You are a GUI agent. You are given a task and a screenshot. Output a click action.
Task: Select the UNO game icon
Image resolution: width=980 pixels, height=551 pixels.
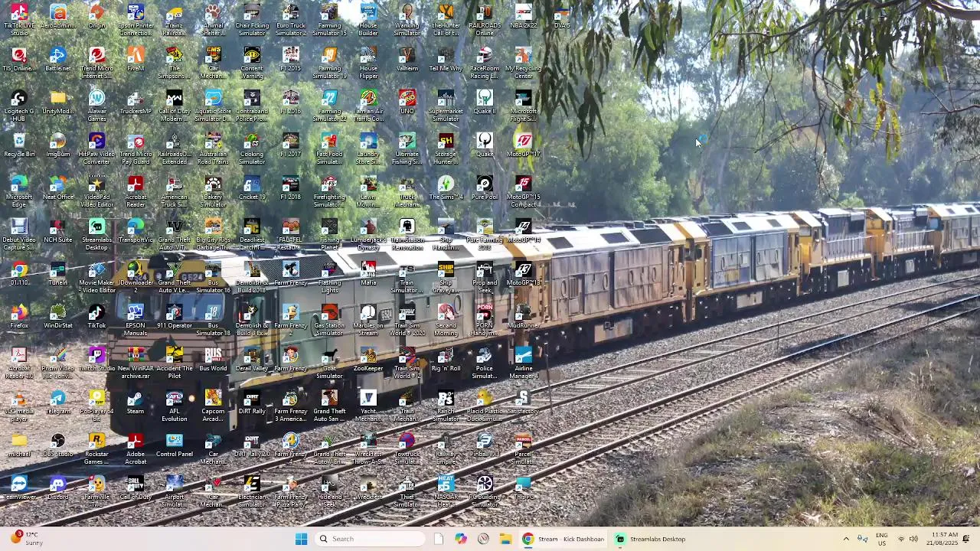click(x=407, y=103)
